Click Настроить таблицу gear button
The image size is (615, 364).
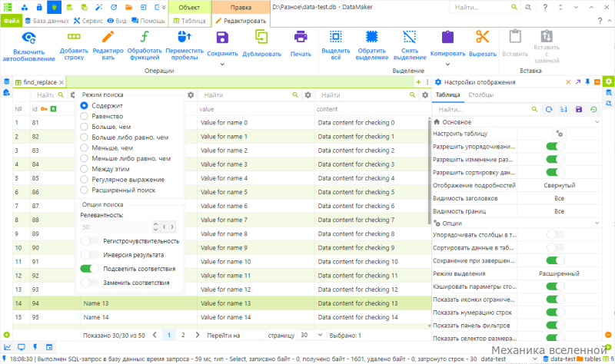(560, 134)
